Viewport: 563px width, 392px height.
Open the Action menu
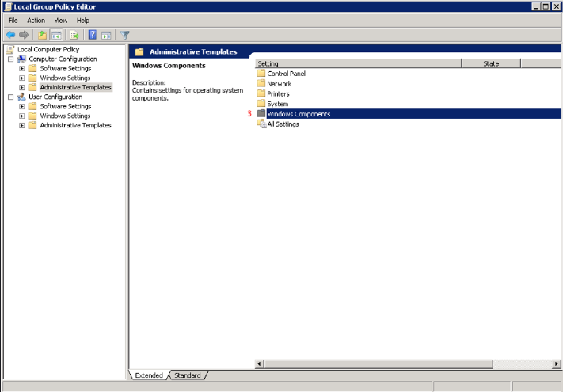click(x=36, y=21)
